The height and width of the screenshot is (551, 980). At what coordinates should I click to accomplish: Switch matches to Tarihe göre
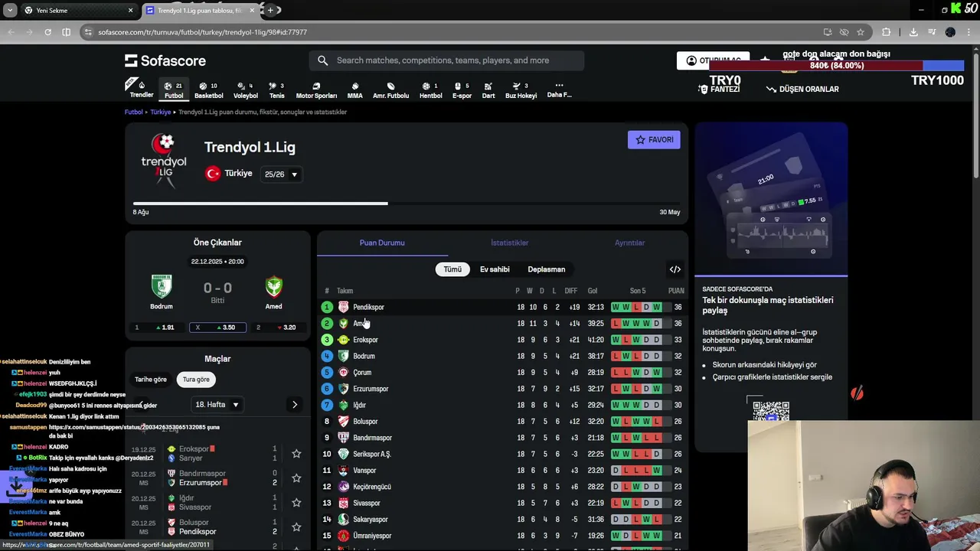click(x=151, y=380)
